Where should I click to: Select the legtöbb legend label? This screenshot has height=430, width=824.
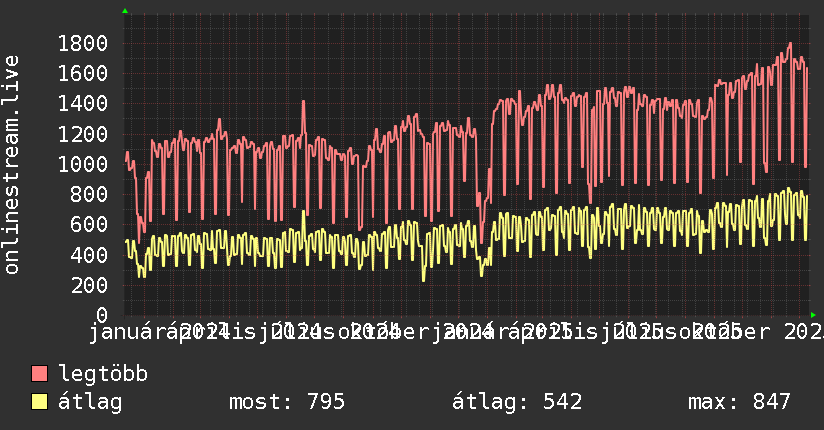click(104, 374)
